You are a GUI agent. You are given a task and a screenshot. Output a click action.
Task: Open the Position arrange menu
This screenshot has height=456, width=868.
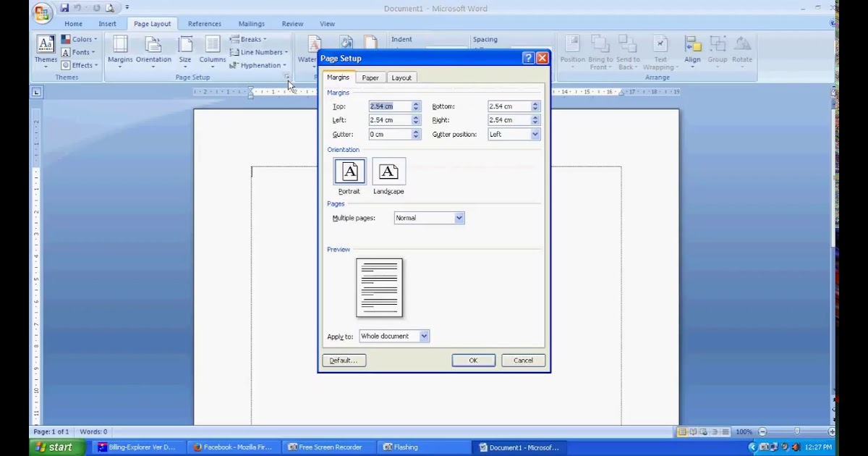click(x=572, y=51)
